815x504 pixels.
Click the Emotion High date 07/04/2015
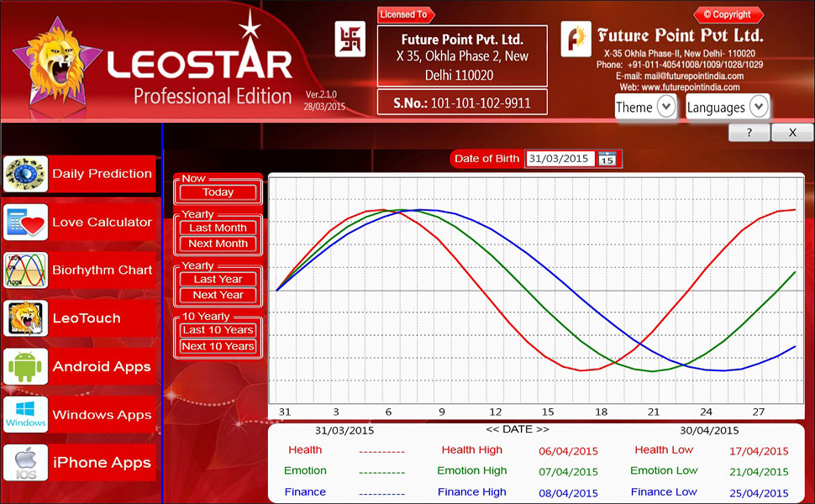[568, 472]
